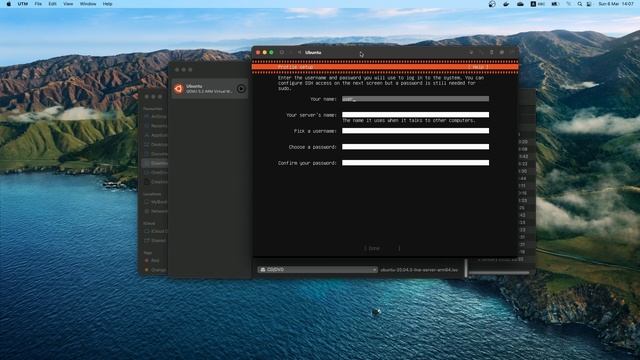The width and height of the screenshot is (640, 360).
Task: Click the Ubuntu window title
Action: pos(313,52)
